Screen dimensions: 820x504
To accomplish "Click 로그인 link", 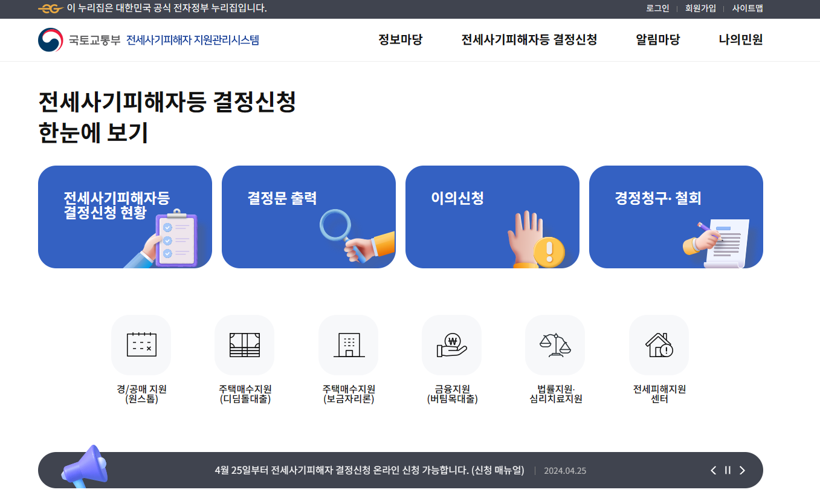I will 657,8.
